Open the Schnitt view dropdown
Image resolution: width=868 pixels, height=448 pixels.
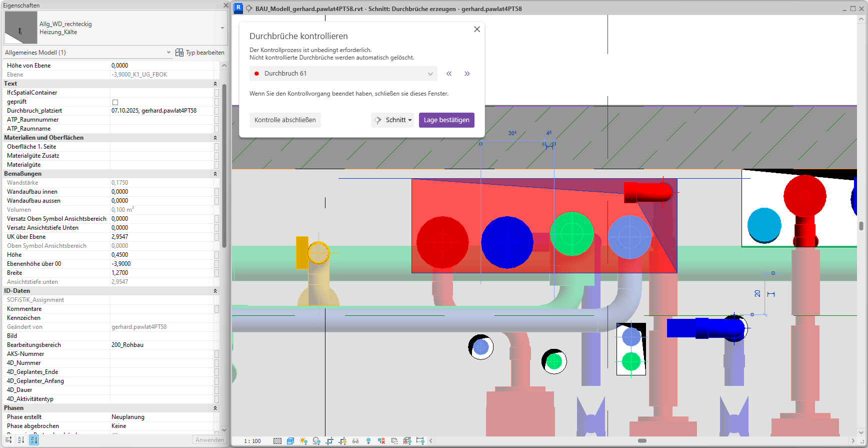[x=392, y=120]
